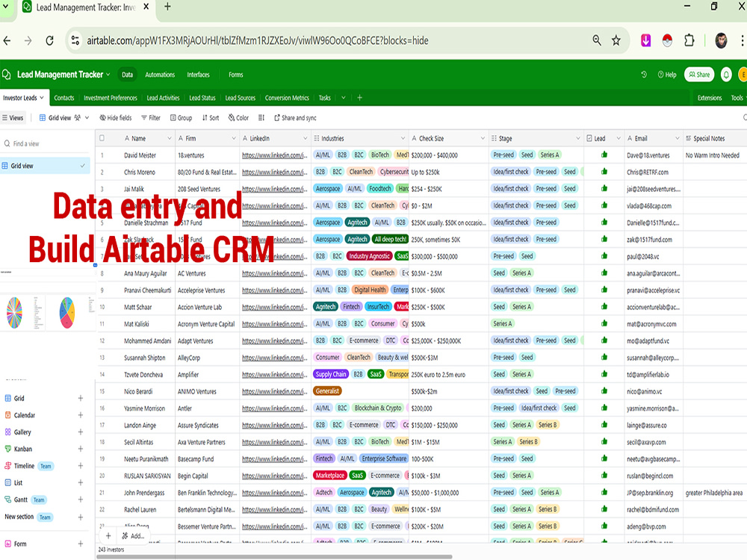
Task: Open the Firm column header dropdown
Action: coord(233,138)
